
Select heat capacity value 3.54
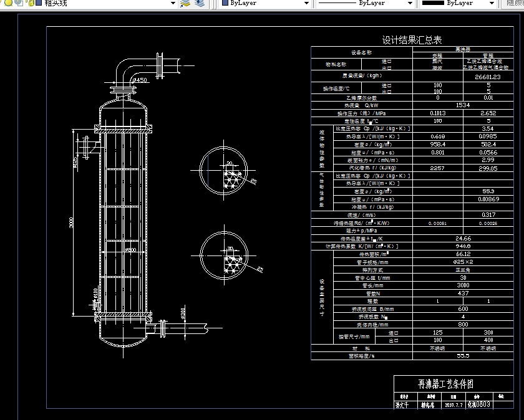point(488,128)
